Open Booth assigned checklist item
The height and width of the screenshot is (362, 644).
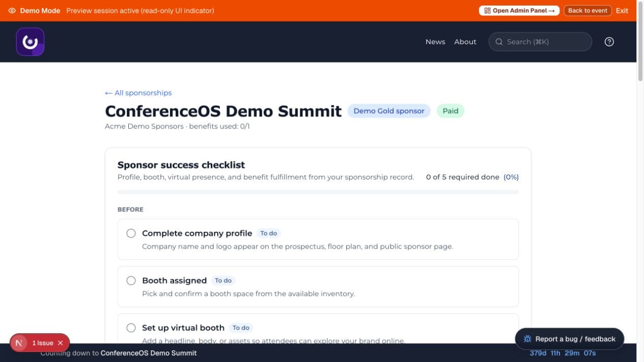click(318, 287)
